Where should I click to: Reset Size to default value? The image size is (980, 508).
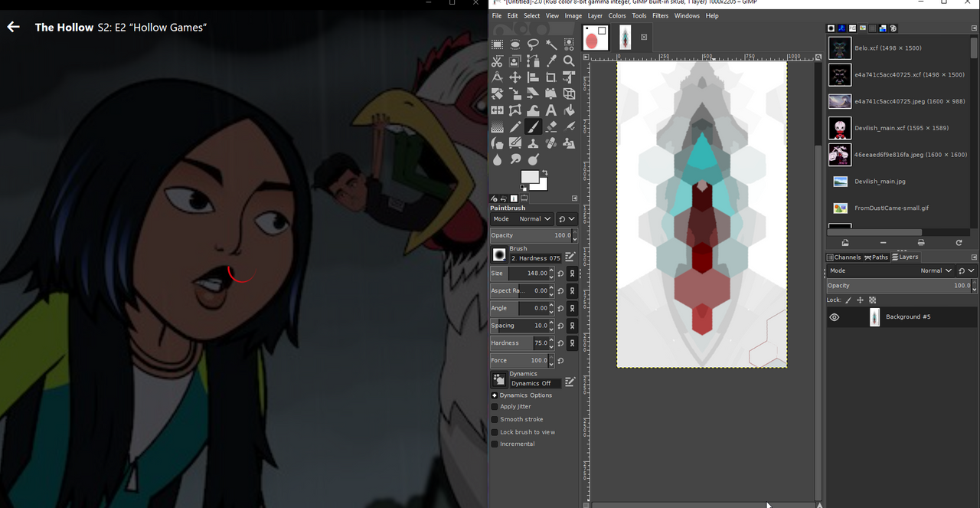pyautogui.click(x=560, y=274)
